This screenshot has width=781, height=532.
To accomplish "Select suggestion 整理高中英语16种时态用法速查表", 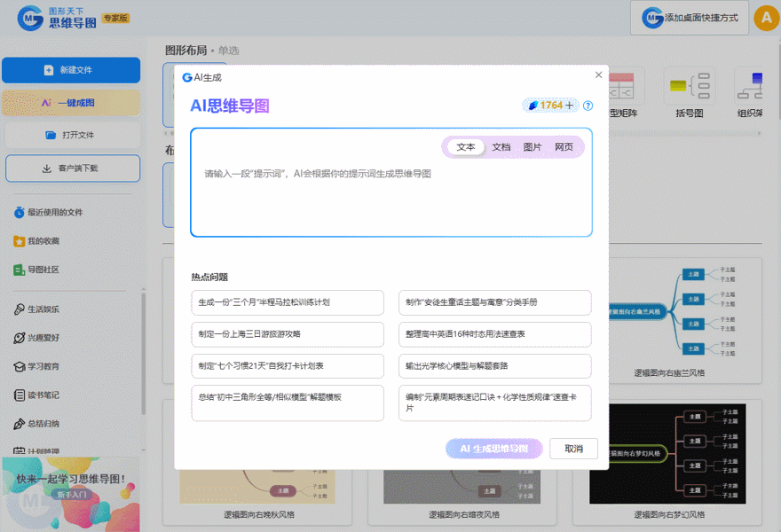I will click(495, 334).
